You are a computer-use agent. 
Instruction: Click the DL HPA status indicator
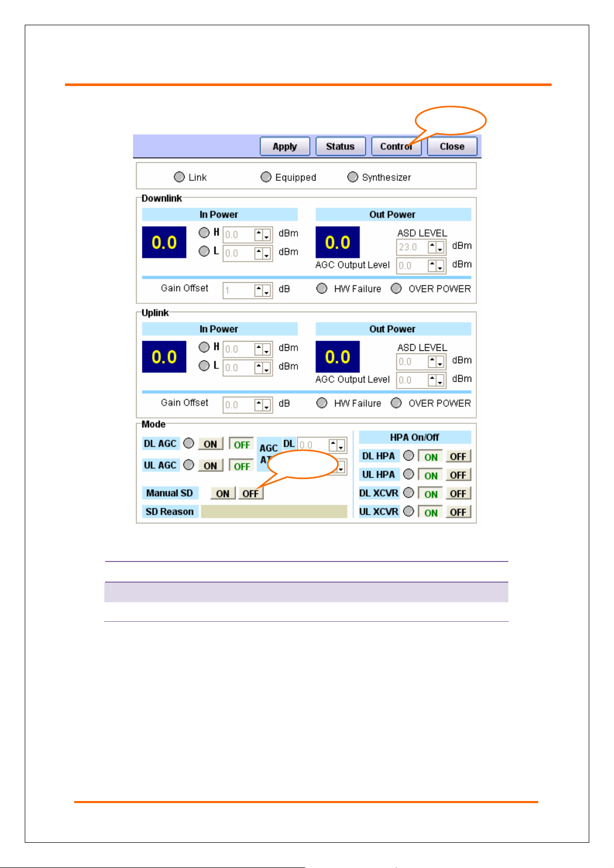[x=408, y=455]
